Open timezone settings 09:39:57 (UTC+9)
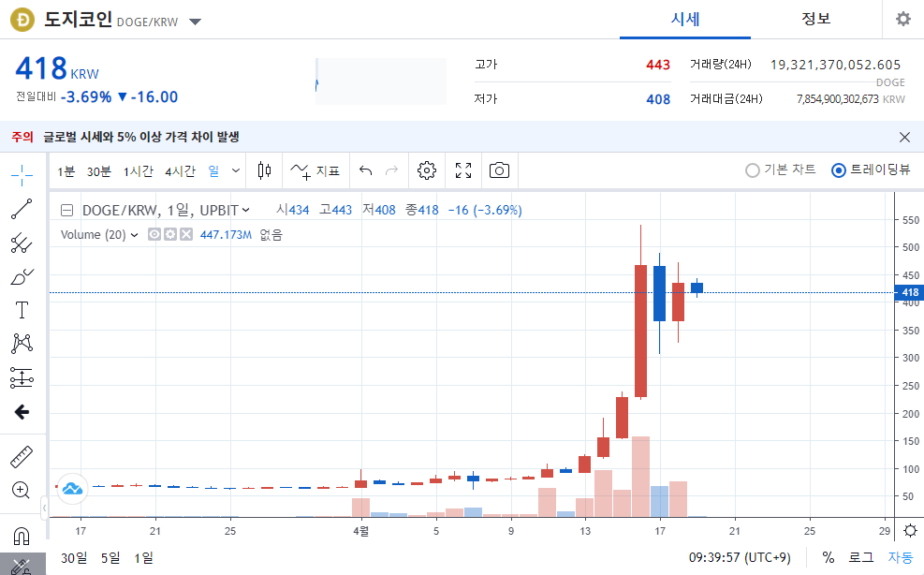 coord(740,557)
